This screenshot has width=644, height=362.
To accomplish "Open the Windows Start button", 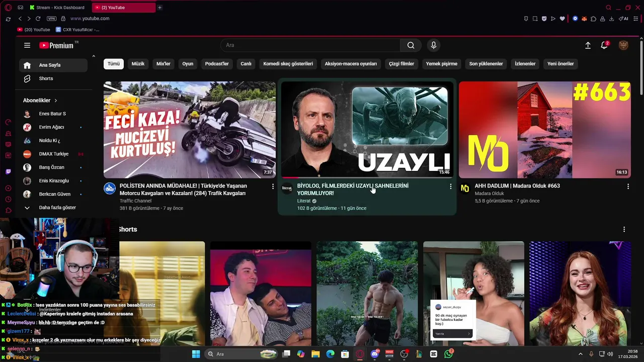I will point(196,354).
